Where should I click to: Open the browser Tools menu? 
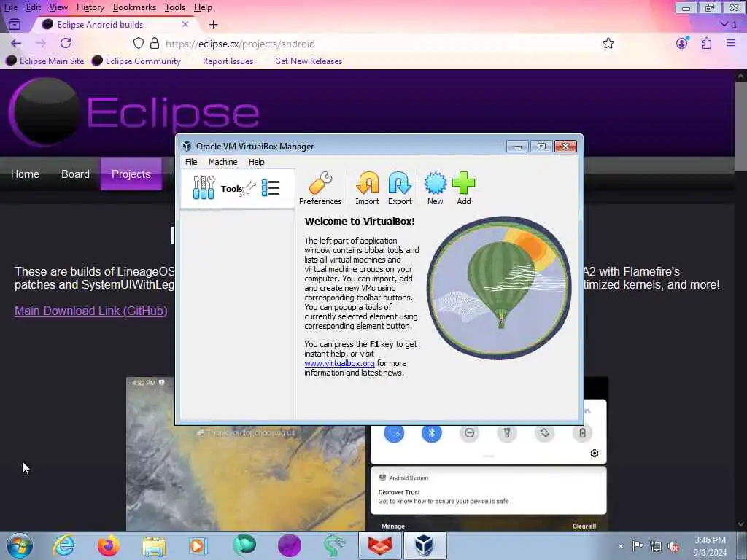175,7
